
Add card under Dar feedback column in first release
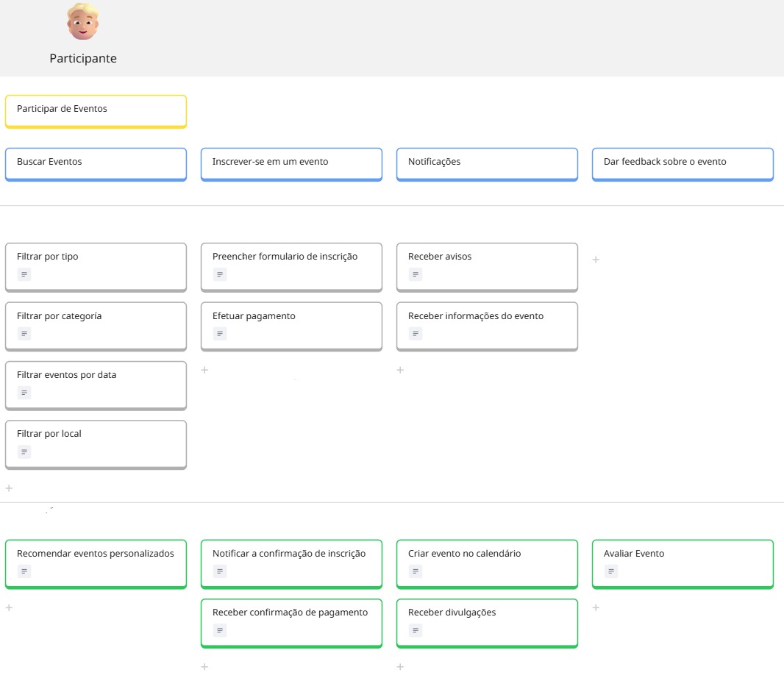point(596,260)
